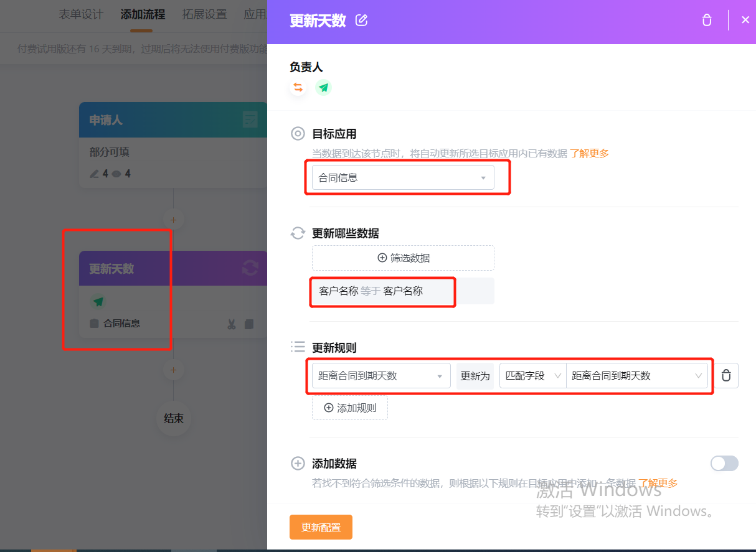Switch to the 添加流程 tab
Image resolution: width=756 pixels, height=552 pixels.
[x=143, y=14]
